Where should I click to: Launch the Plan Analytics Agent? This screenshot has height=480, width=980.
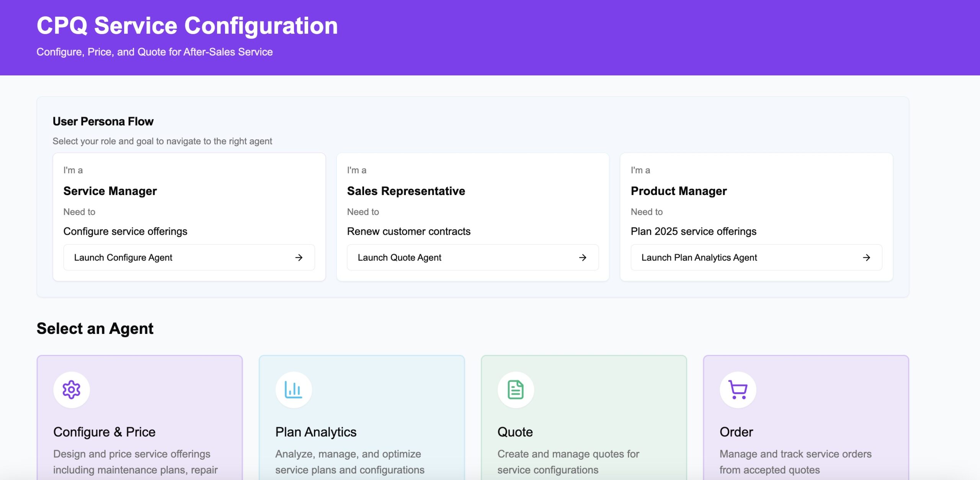coord(756,257)
